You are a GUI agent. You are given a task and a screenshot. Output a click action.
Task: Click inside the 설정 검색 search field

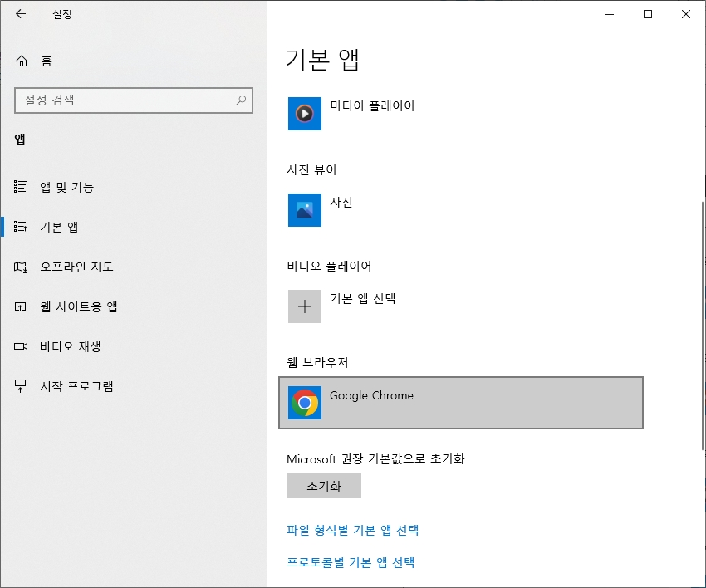(x=125, y=100)
